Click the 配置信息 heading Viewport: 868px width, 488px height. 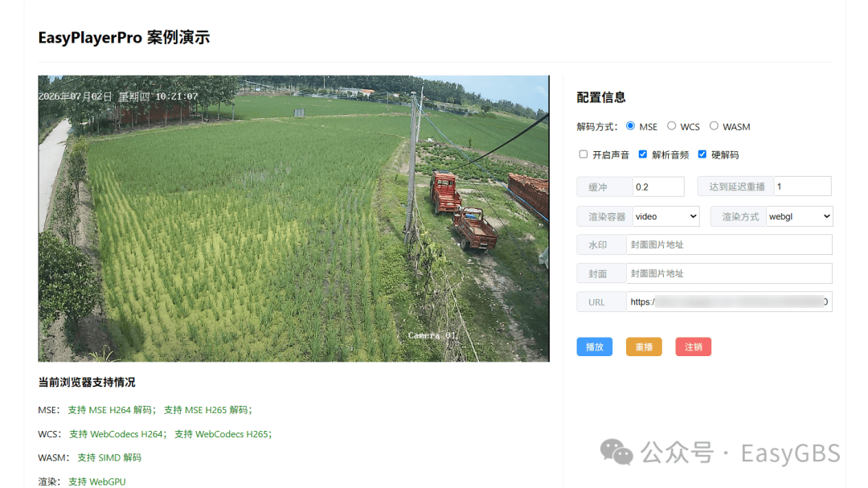click(x=601, y=97)
